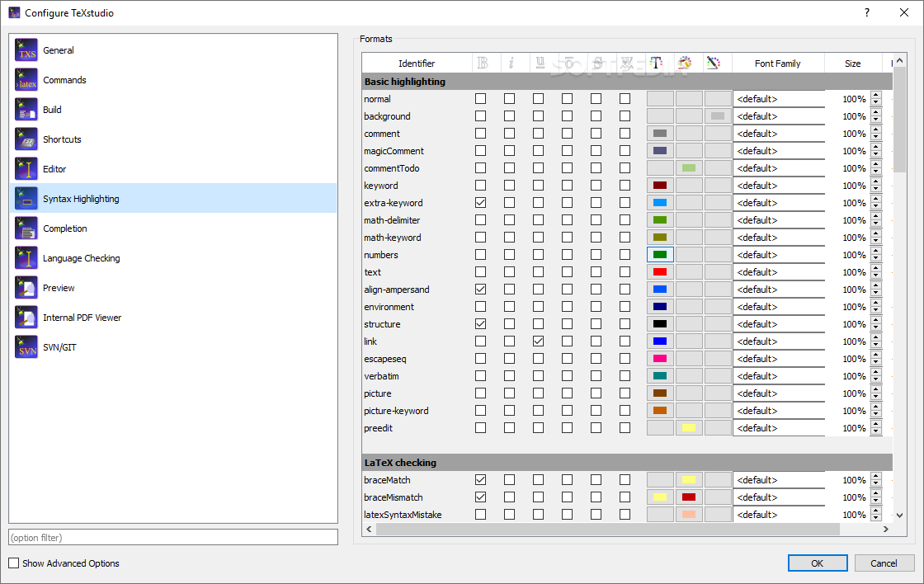Change the verbatim teal foreground swatch

pos(660,376)
